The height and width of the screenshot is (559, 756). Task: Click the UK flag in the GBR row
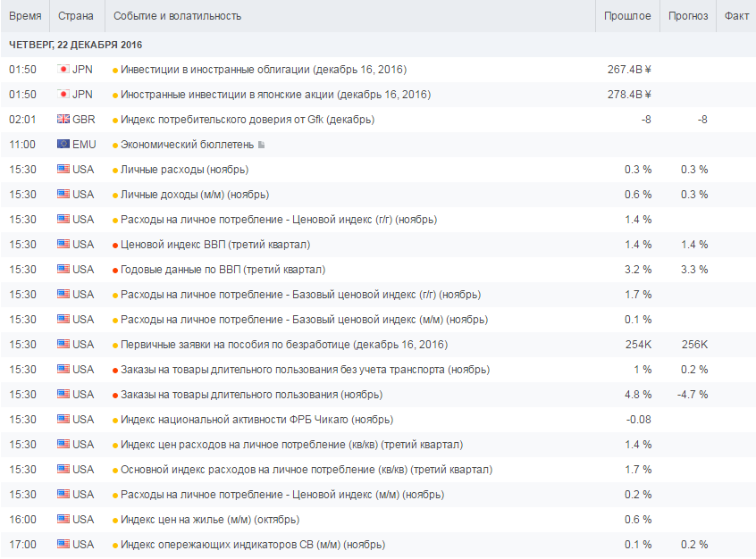point(63,120)
